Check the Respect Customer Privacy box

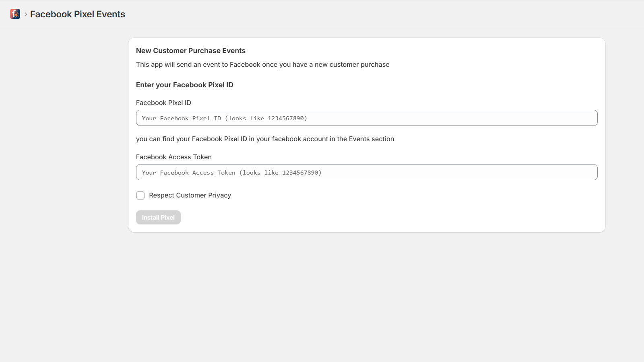[140, 195]
